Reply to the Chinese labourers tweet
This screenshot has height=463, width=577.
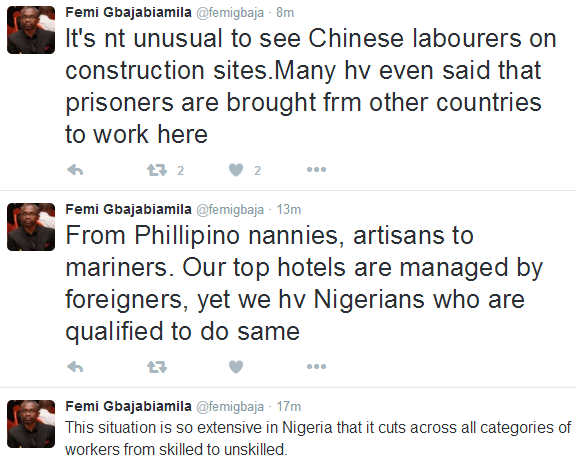pyautogui.click(x=75, y=170)
